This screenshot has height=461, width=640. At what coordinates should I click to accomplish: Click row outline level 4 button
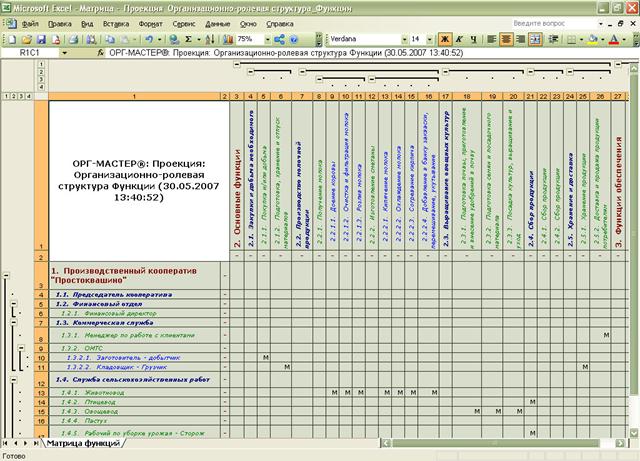pyautogui.click(x=28, y=96)
